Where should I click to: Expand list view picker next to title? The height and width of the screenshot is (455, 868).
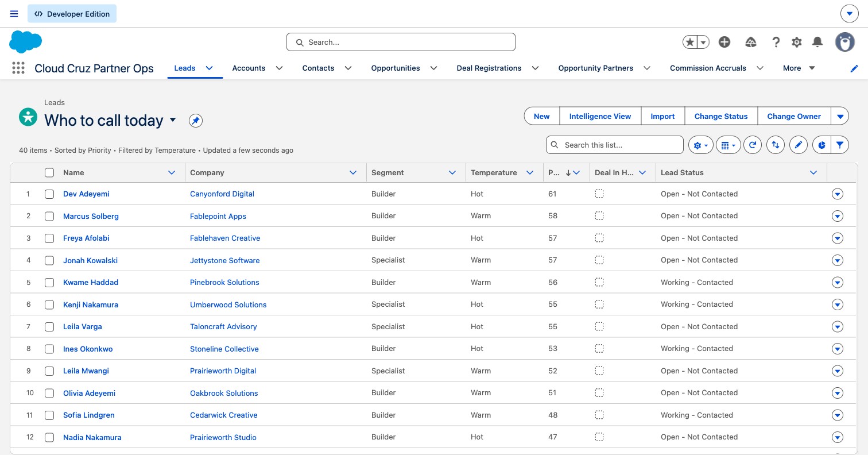(173, 120)
